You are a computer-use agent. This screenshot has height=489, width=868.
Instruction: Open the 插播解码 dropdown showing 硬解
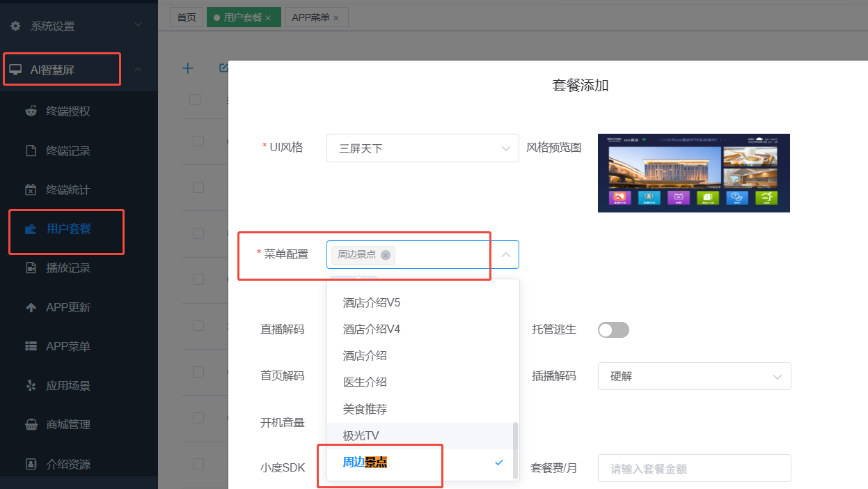pyautogui.click(x=693, y=376)
